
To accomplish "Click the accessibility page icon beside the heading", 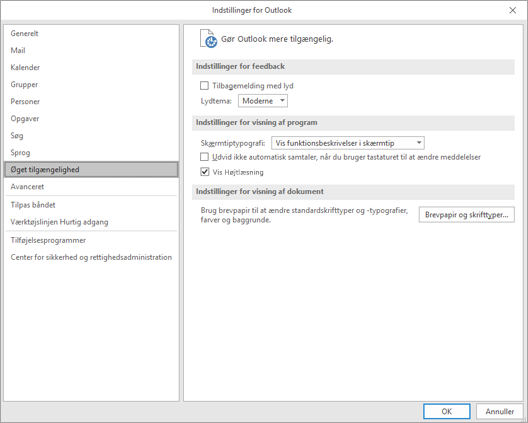I will point(208,39).
